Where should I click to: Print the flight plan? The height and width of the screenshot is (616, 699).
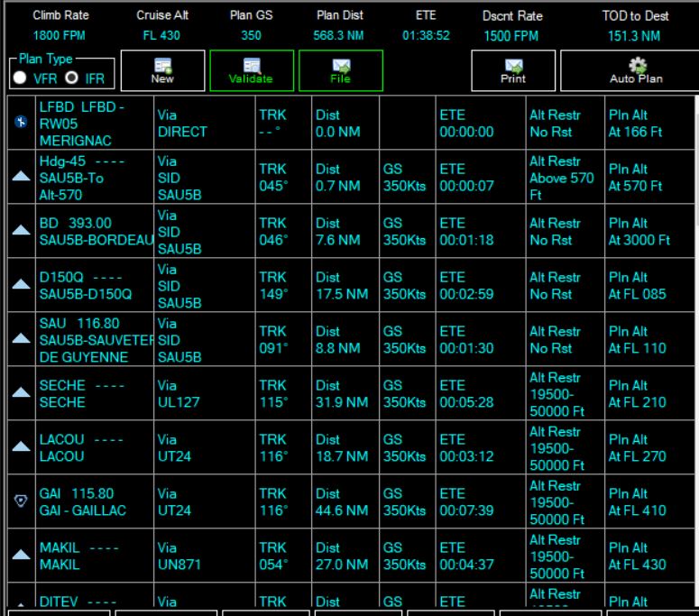(513, 70)
